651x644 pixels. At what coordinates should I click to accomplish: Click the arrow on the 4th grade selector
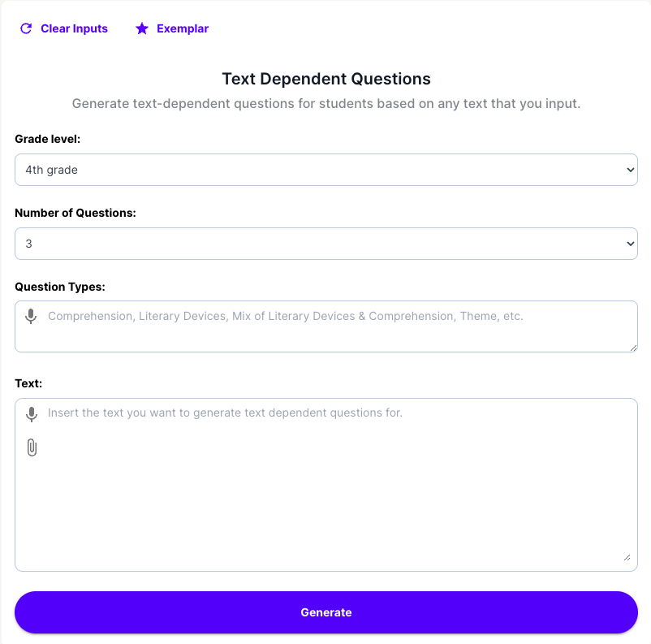tap(631, 170)
